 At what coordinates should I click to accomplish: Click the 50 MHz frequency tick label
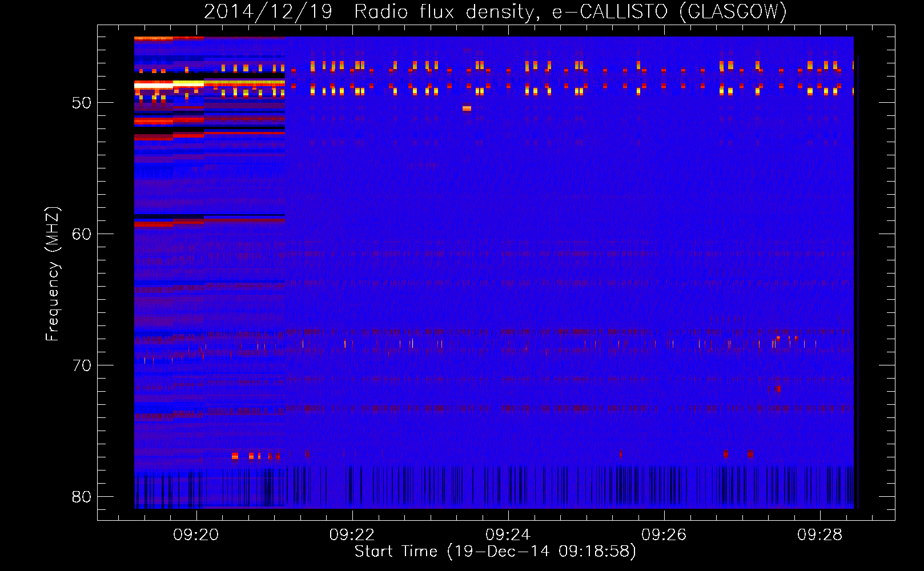82,103
